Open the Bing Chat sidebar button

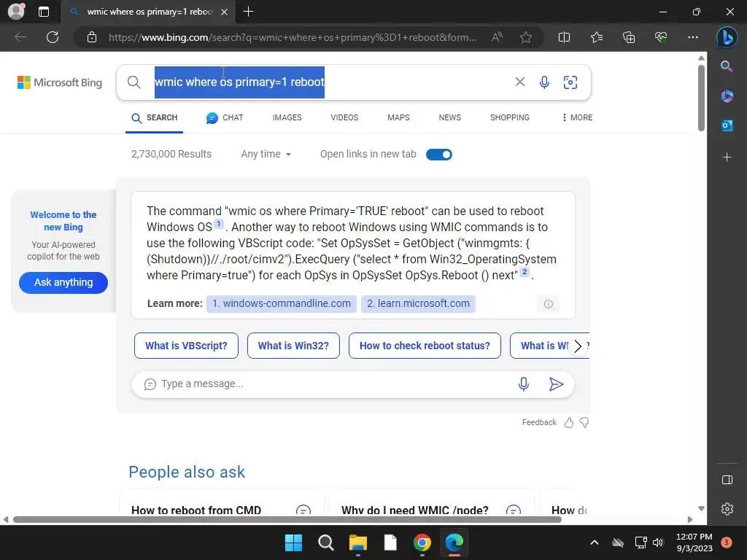[727, 37]
